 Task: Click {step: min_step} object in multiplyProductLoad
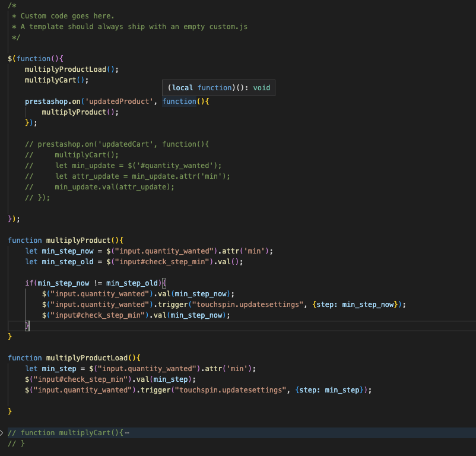point(329,390)
